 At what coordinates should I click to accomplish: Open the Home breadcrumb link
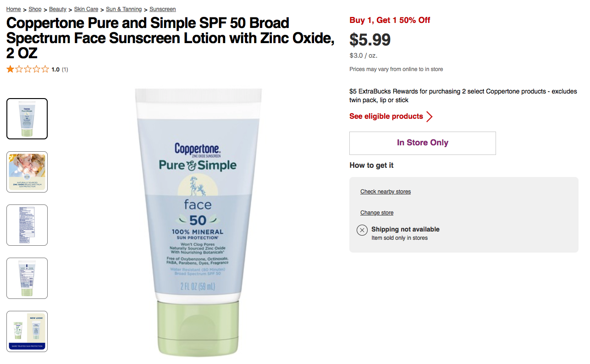coord(13,9)
